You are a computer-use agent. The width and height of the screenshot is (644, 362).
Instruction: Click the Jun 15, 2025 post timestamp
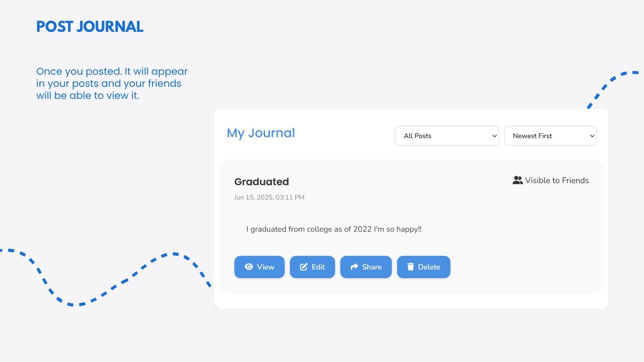269,197
